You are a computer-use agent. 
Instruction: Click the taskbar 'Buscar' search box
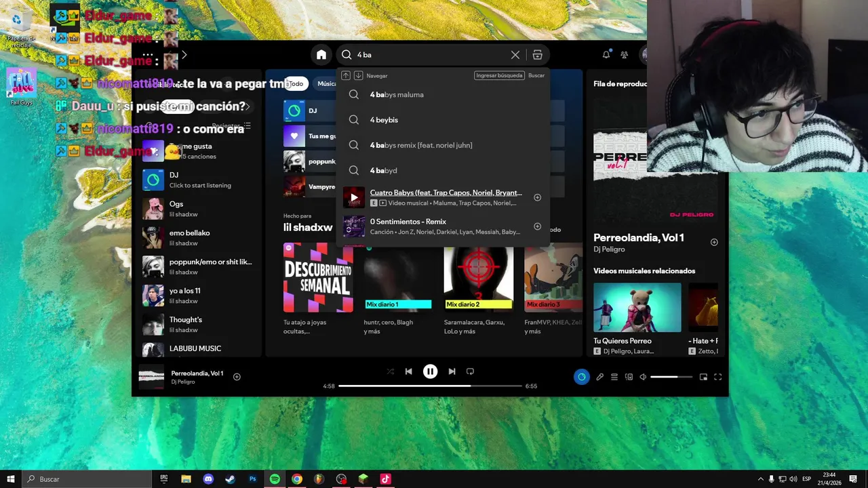click(86, 479)
